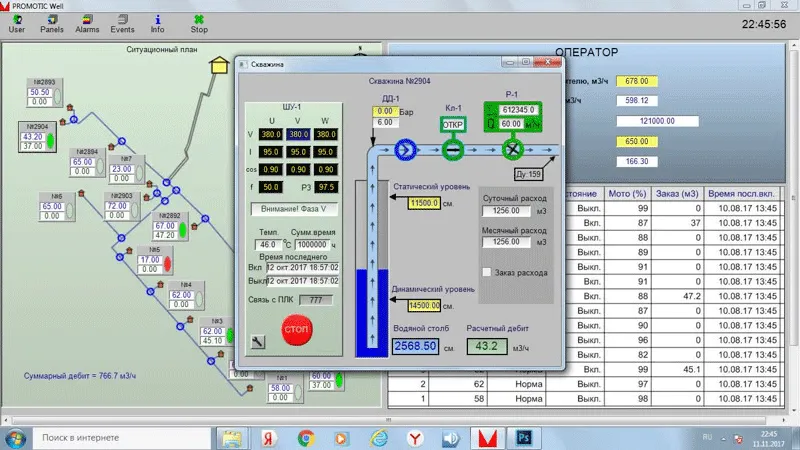
Task: Open Google Chrome from the taskbar
Action: click(306, 438)
